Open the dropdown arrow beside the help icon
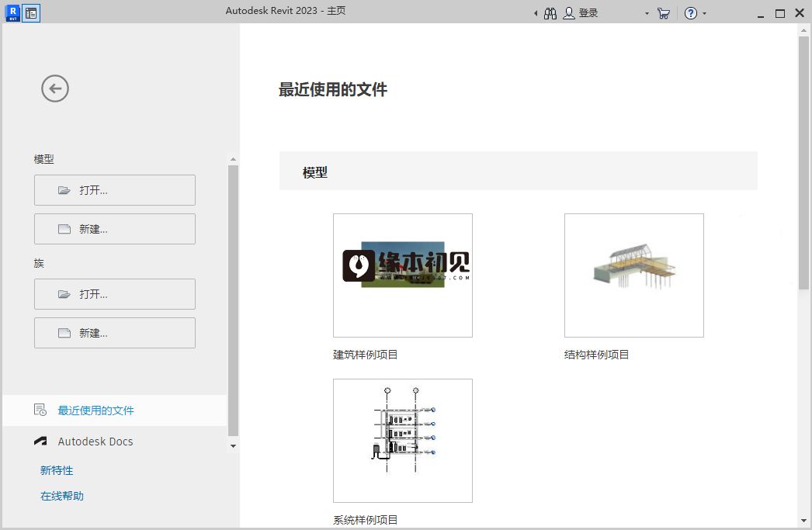This screenshot has height=530, width=812. [x=704, y=13]
